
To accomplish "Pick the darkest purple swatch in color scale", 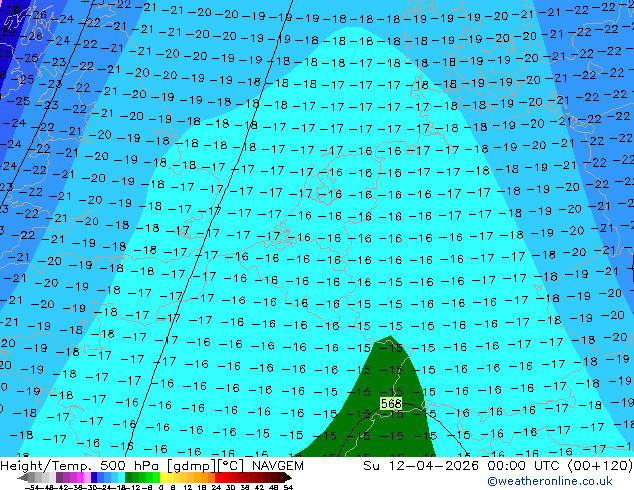I will [59, 478].
